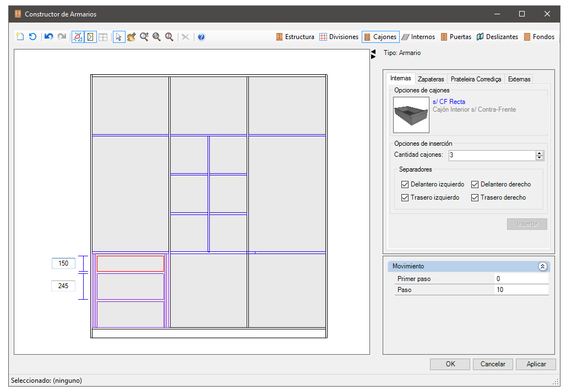
Task: Click the panel collapse arrows beside Tipo
Action: (x=373, y=54)
